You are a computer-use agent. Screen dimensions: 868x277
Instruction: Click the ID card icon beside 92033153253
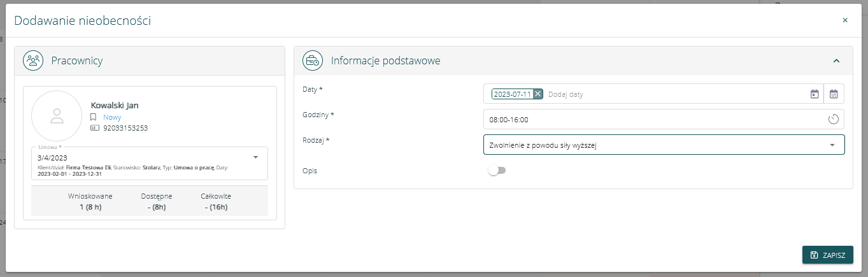point(94,128)
